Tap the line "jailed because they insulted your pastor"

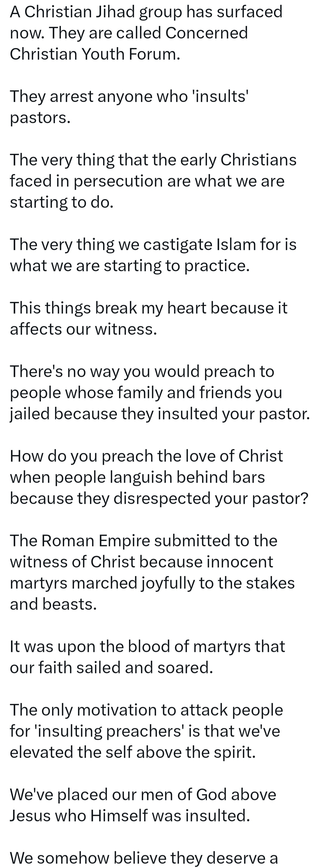(160, 414)
